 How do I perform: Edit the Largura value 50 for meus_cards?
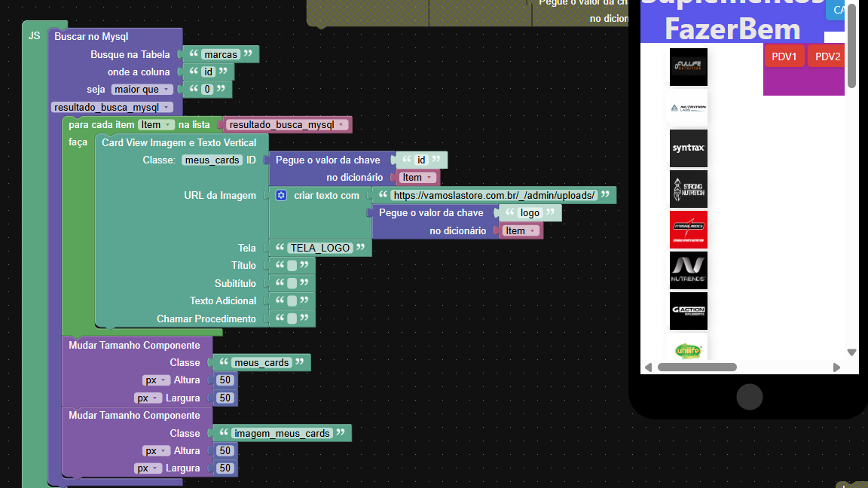click(x=225, y=398)
